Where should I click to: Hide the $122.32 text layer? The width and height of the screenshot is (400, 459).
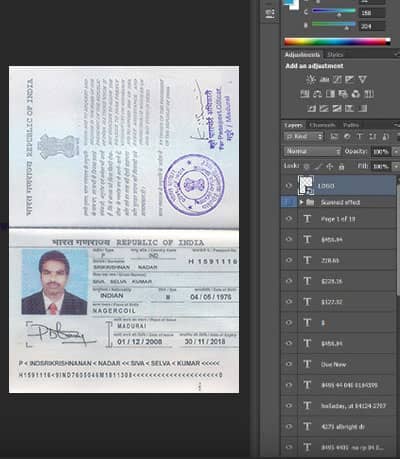click(x=289, y=302)
